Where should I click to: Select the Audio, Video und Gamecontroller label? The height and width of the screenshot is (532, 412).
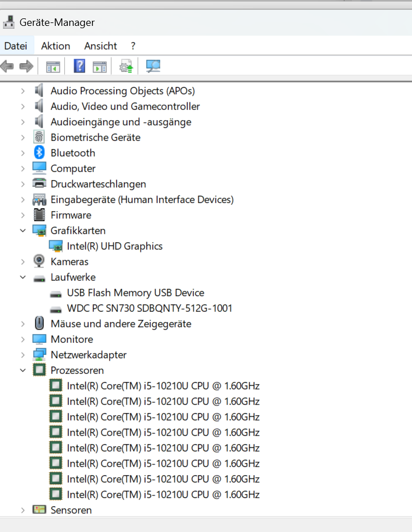tap(125, 106)
